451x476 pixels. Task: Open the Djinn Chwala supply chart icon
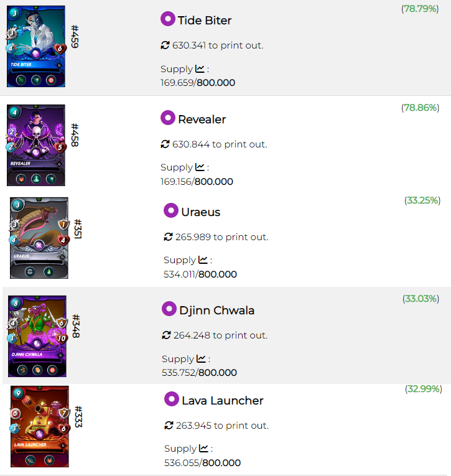click(x=201, y=358)
